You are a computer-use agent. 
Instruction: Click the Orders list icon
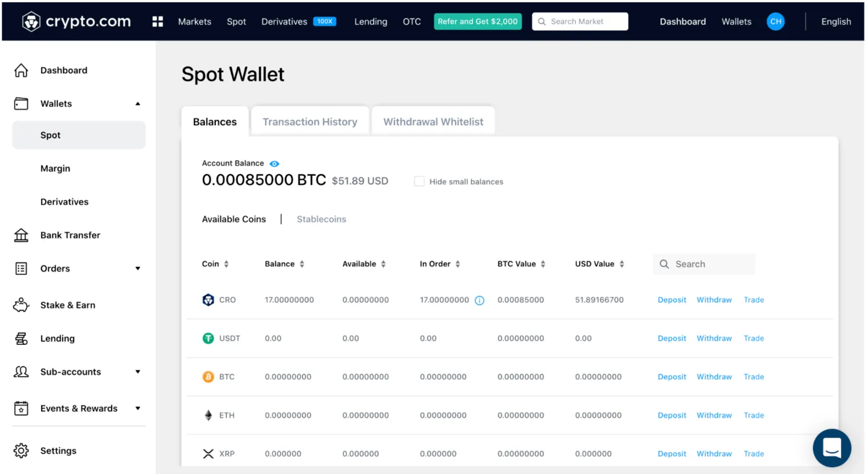pyautogui.click(x=21, y=269)
